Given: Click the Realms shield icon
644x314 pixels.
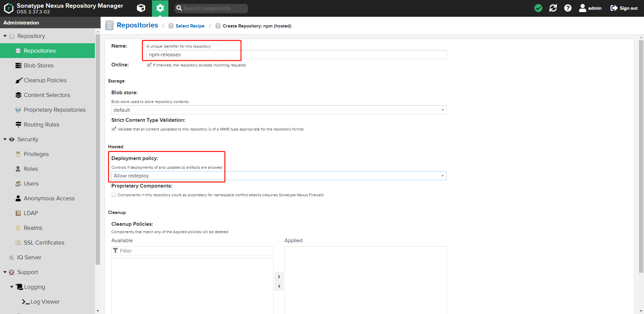Looking at the screenshot, I should (x=18, y=228).
